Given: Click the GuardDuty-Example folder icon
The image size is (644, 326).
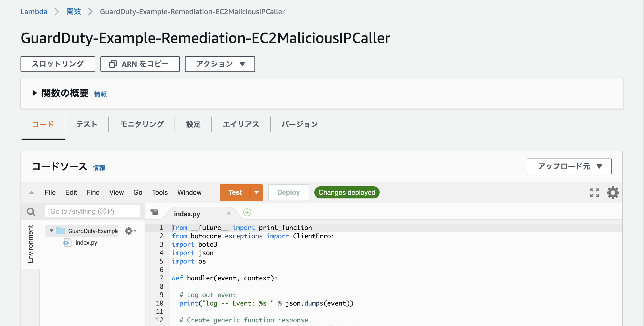Looking at the screenshot, I should point(60,231).
